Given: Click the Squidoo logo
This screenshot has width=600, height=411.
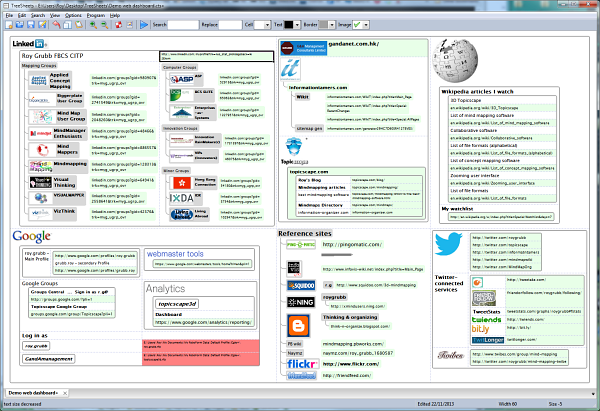Looking at the screenshot, I should click(x=301, y=285).
